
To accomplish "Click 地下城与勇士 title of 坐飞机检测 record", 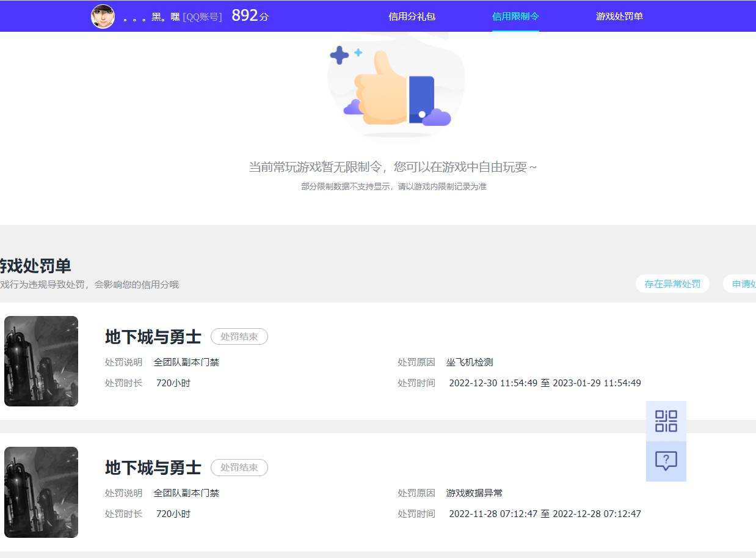I will tap(153, 337).
